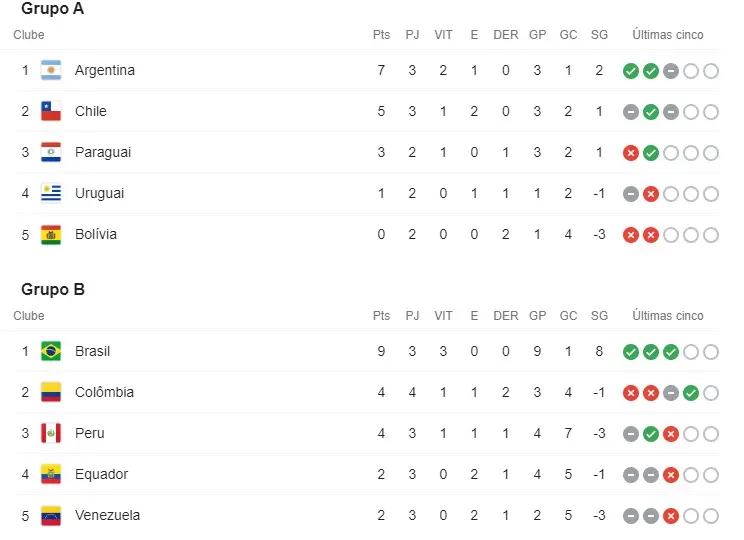Image resolution: width=744 pixels, height=540 pixels.
Task: Click the Paraguai flag icon
Action: 51,153
